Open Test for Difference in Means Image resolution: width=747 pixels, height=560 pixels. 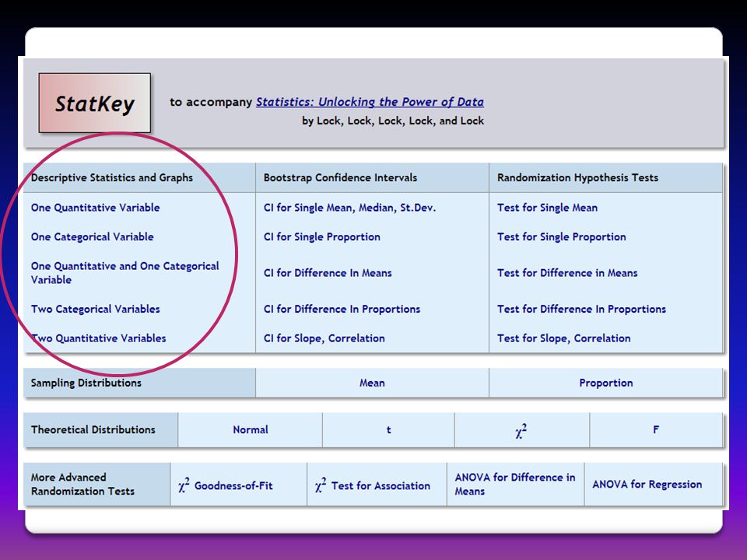(567, 273)
